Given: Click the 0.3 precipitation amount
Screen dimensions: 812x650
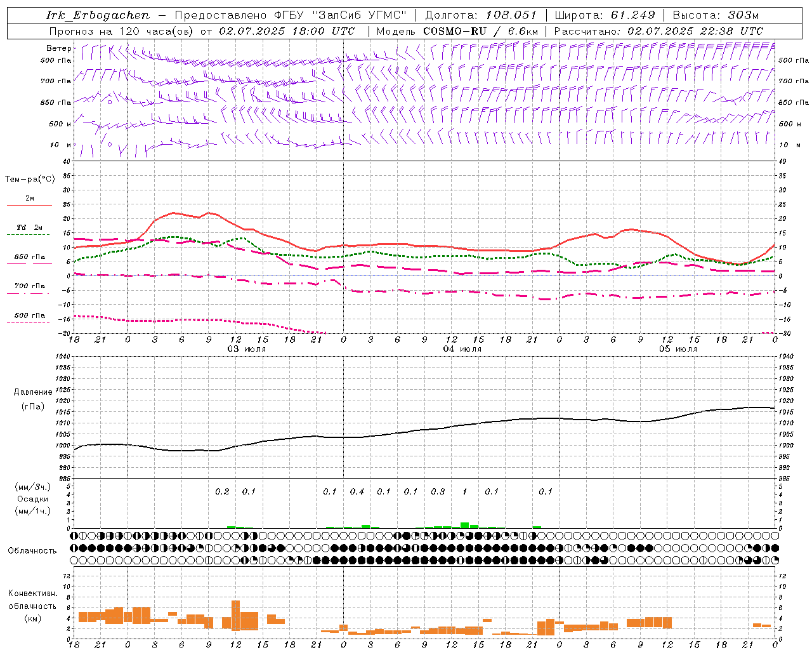Looking at the screenshot, I should click(x=438, y=491).
